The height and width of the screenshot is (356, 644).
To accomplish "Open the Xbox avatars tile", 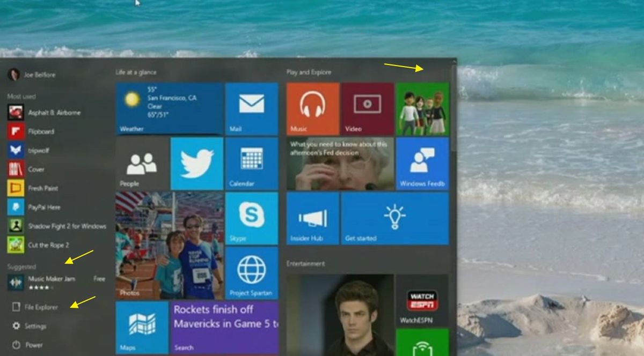I will click(422, 107).
